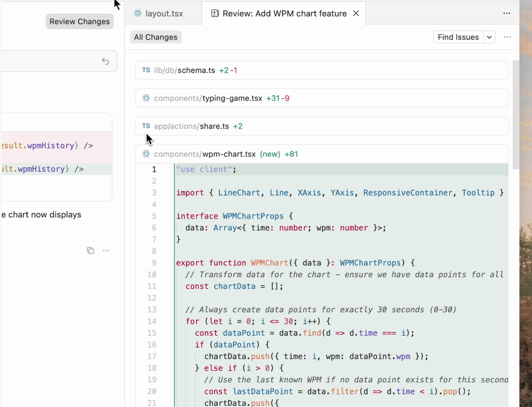Open review options ellipsis beside Find Issues

pos(507,37)
